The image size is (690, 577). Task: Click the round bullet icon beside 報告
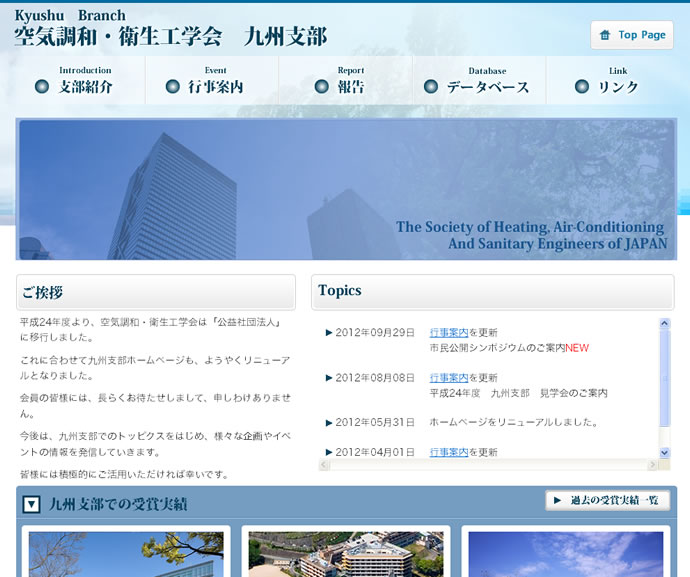click(321, 87)
